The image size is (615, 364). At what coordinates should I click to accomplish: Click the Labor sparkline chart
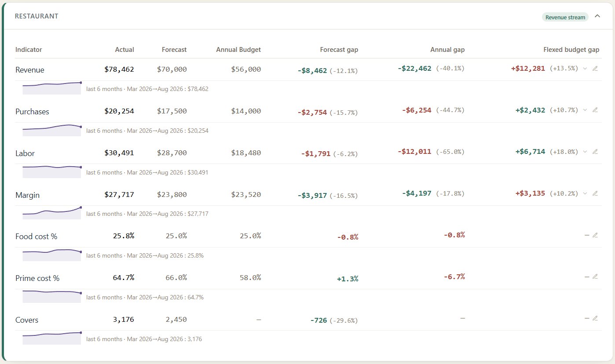point(52,171)
